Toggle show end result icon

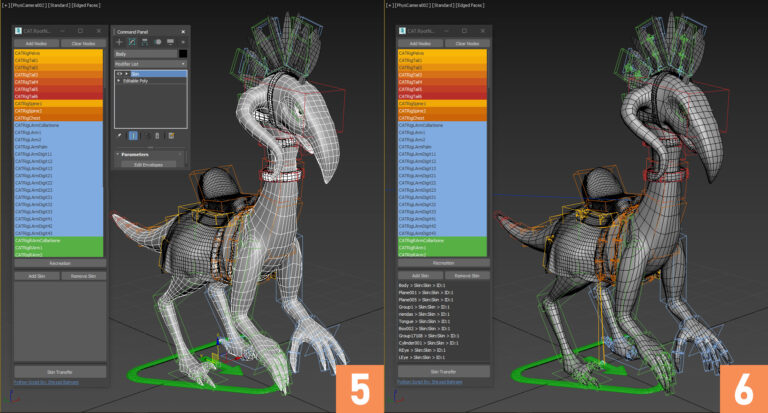pos(133,136)
